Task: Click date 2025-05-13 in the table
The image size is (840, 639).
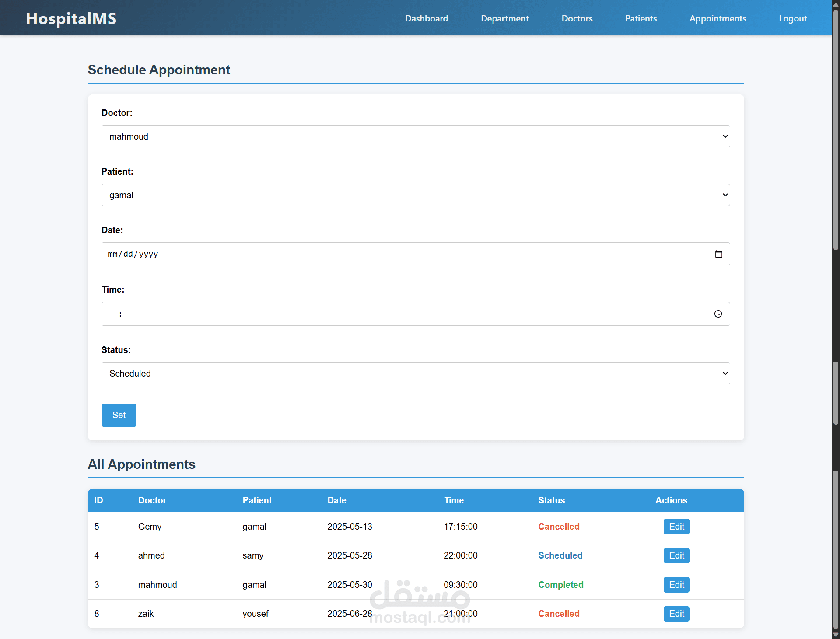Action: pyautogui.click(x=350, y=527)
